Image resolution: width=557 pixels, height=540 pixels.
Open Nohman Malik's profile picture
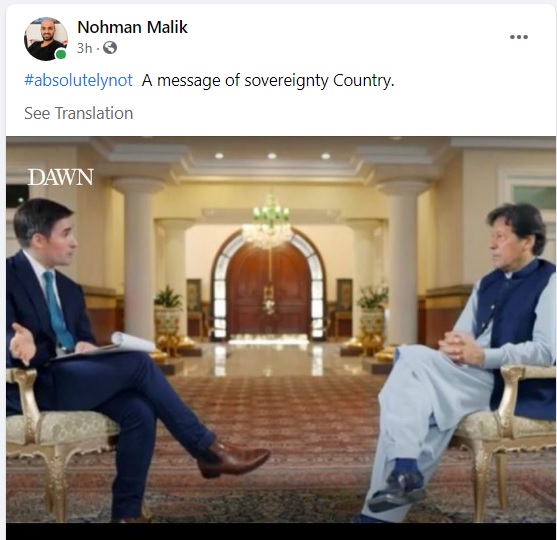[46, 39]
